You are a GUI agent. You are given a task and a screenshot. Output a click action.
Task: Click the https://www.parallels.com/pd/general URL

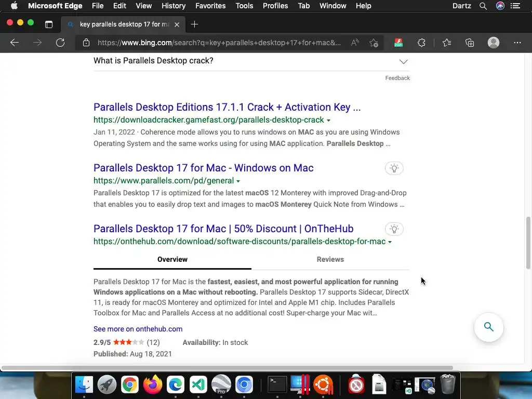164,181
